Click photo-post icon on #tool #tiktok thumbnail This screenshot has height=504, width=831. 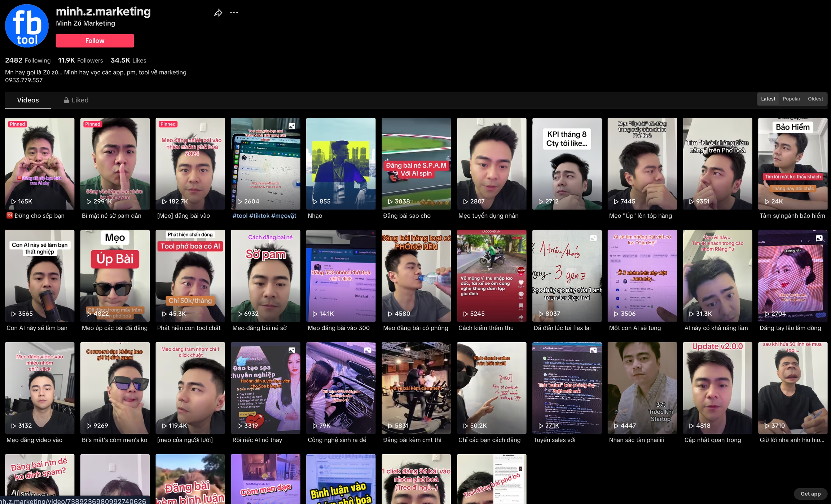pos(292,126)
